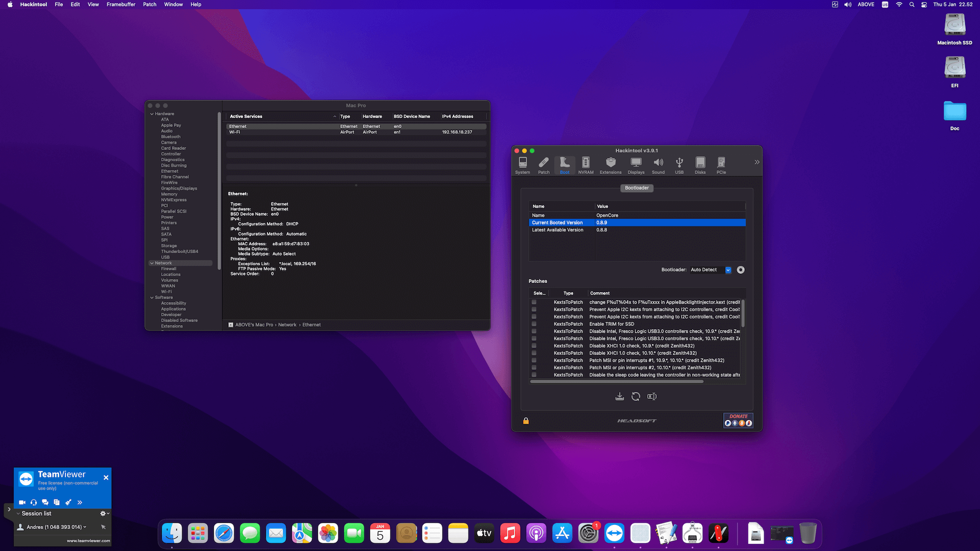
Task: Open chat in TeamViewer panel
Action: click(45, 503)
